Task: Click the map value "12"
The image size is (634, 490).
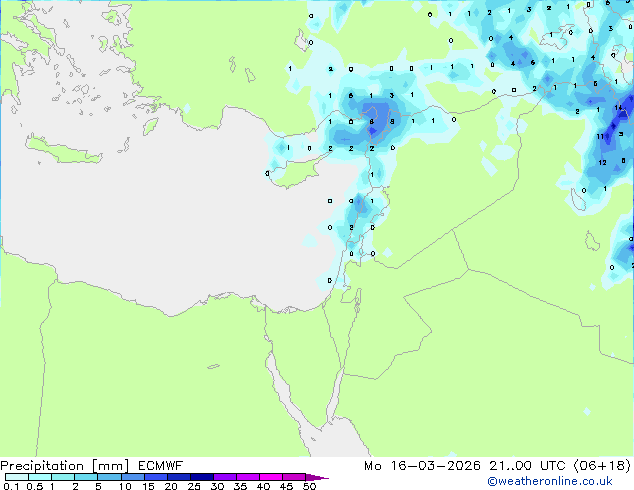Action: [602, 163]
